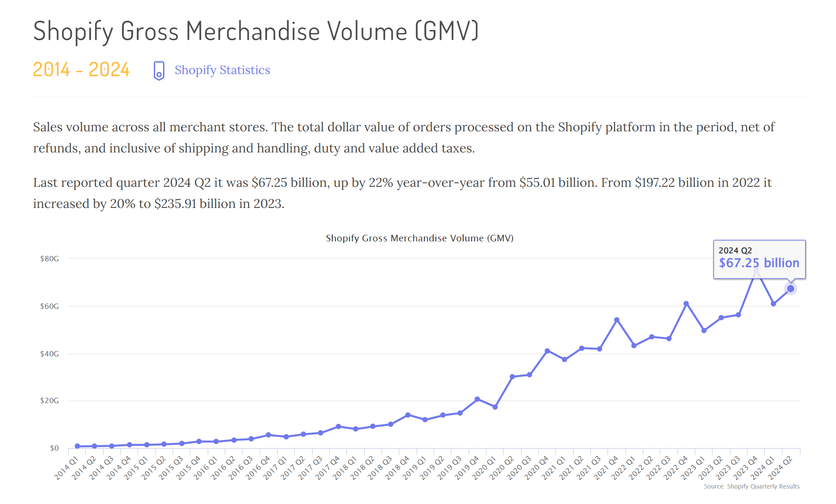The image size is (836, 504).
Task: Click the $20G y-axis label
Action: pyautogui.click(x=49, y=400)
